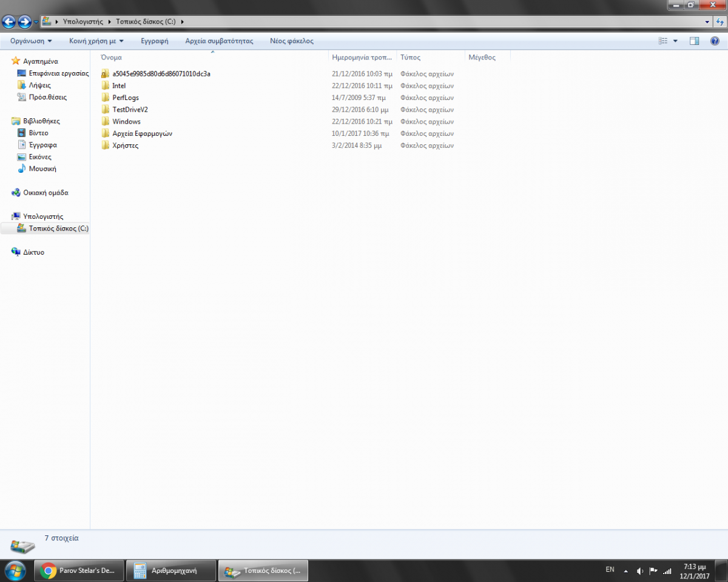Screen dimensions: 728x582
Task: Click Υπολογιστής in the navigation pane
Action: (x=42, y=216)
